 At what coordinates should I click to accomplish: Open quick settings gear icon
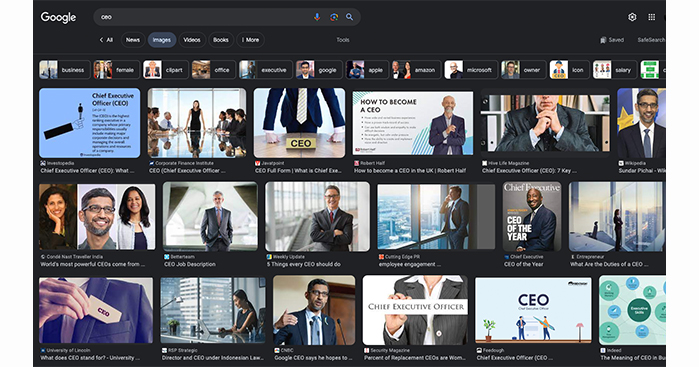[x=632, y=17]
